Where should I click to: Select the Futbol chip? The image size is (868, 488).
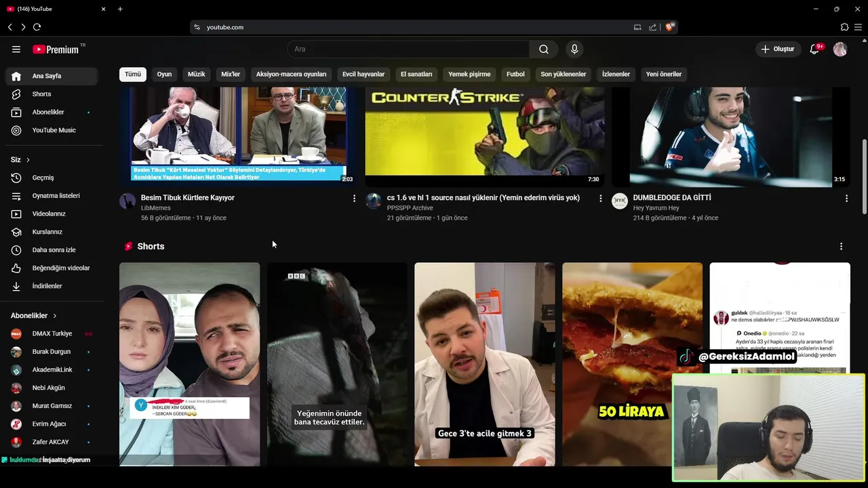515,74
